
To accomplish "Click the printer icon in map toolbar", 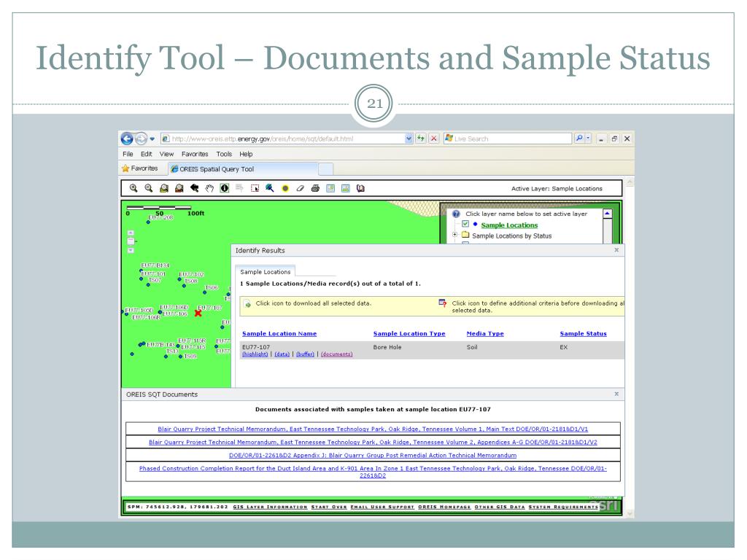I will pos(315,188).
